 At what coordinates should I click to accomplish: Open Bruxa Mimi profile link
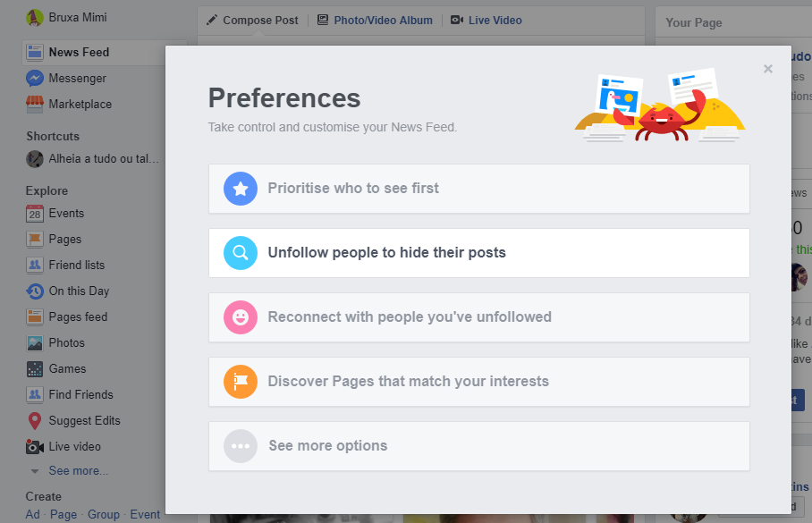(78, 17)
